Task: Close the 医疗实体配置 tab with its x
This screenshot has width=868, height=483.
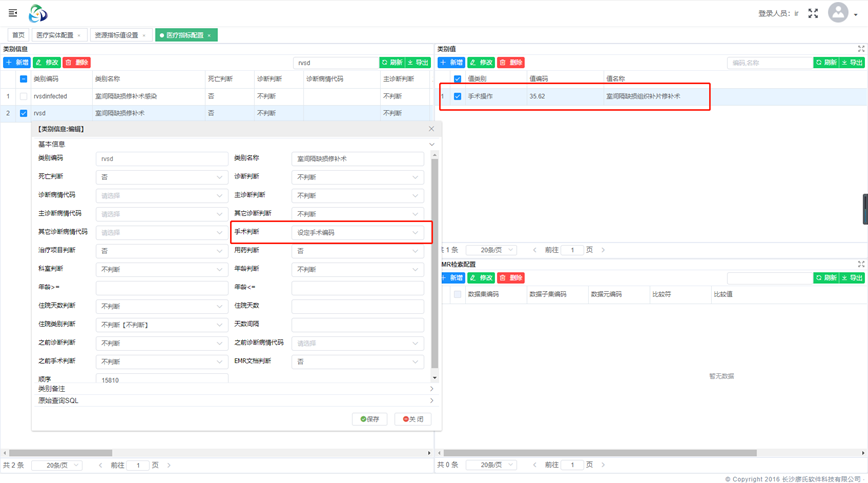Action: coord(79,35)
